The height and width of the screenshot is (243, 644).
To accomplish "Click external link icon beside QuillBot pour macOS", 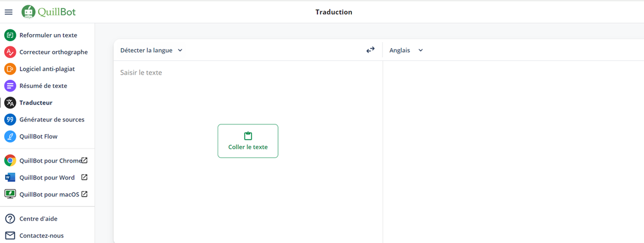I will 84,194.
